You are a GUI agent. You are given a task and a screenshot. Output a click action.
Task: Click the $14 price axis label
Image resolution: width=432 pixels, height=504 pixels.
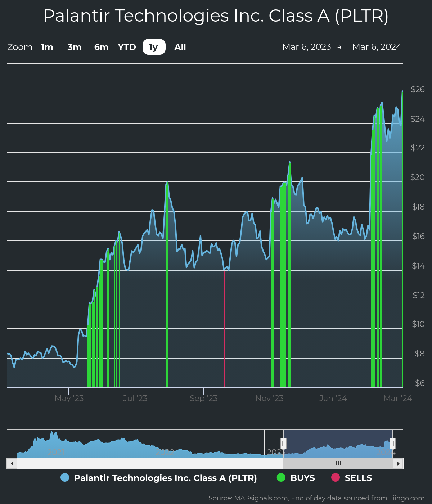pyautogui.click(x=418, y=266)
